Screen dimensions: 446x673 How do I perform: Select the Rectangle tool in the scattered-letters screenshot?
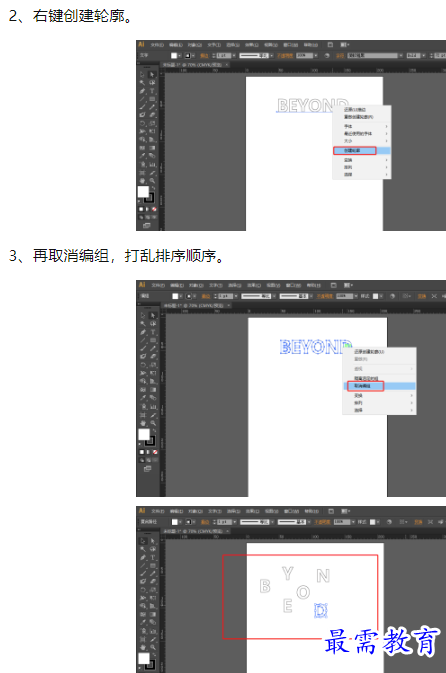tap(152, 566)
